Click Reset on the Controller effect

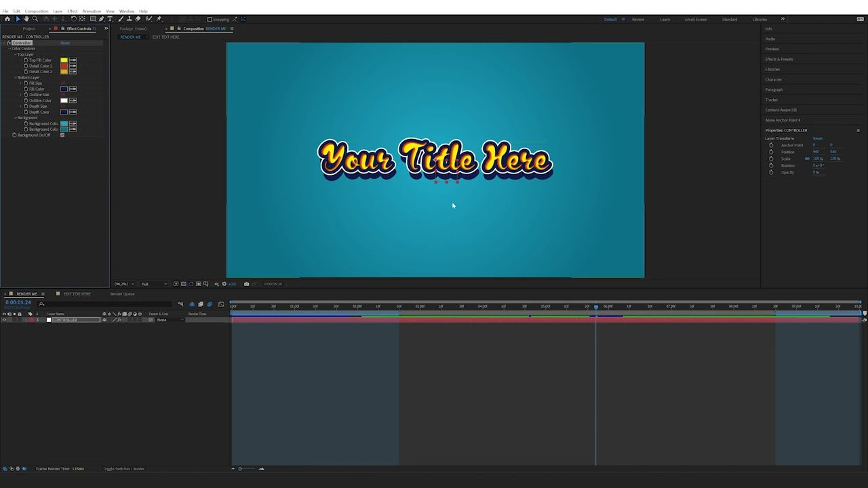tap(65, 43)
